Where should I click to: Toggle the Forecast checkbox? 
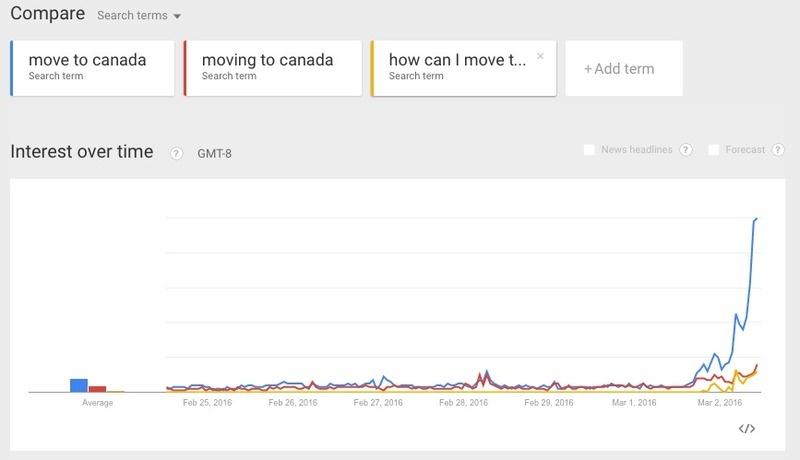(714, 150)
